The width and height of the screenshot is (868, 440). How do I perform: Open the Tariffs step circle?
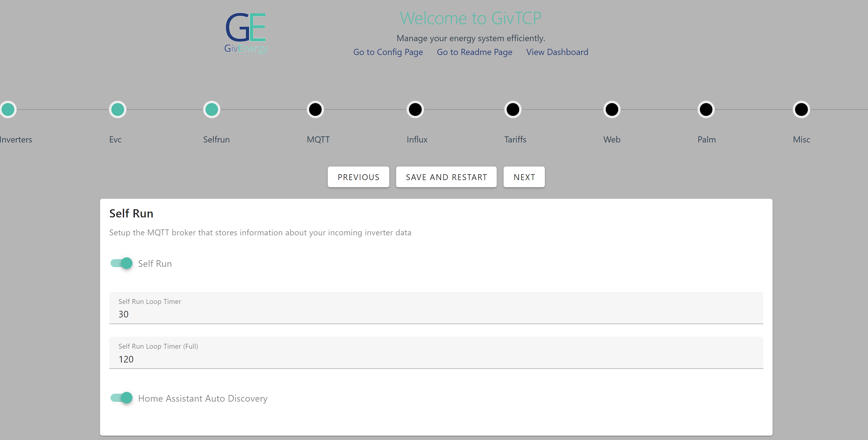(x=513, y=109)
